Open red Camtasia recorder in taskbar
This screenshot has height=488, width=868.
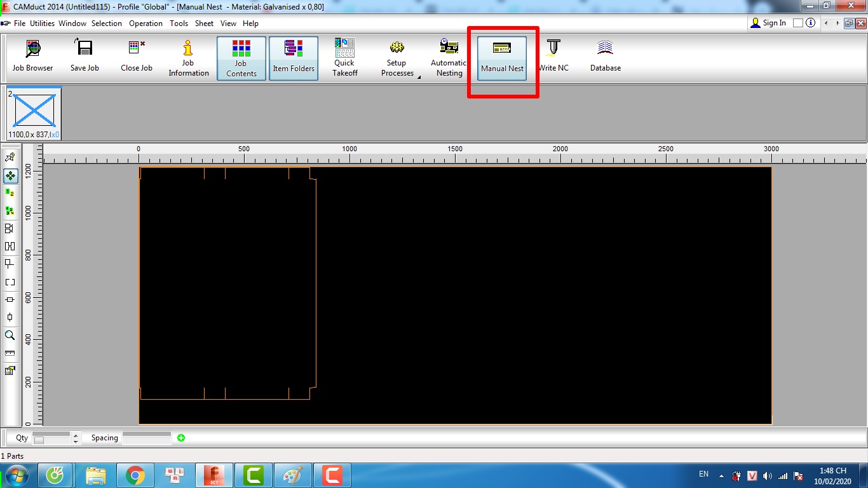click(x=332, y=475)
